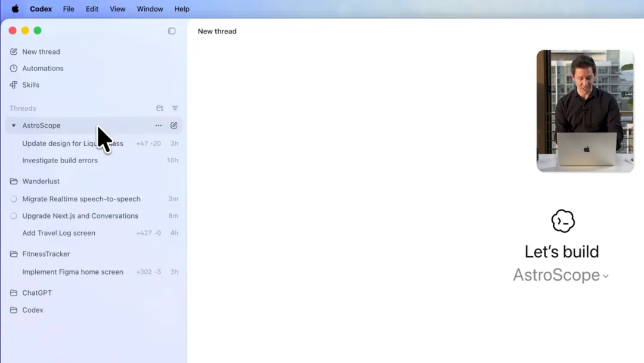Click the Skills icon
This screenshot has width=644, height=363.
[x=14, y=85]
